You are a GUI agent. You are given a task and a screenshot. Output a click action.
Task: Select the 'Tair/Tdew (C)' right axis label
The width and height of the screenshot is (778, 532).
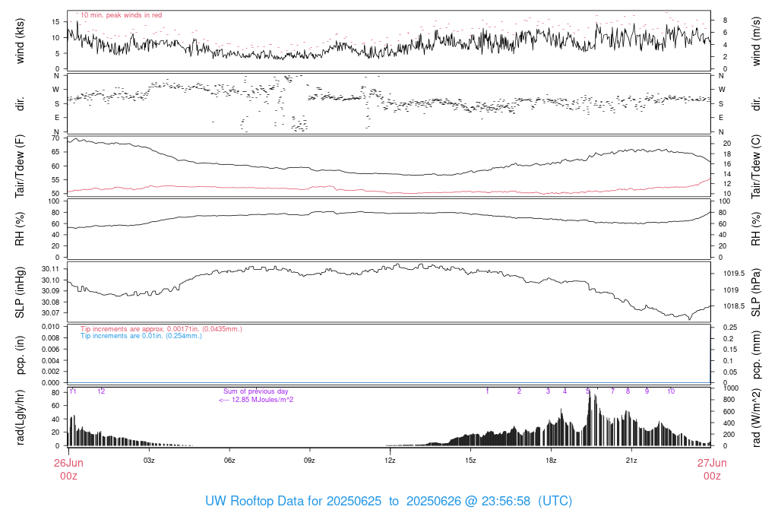click(757, 166)
